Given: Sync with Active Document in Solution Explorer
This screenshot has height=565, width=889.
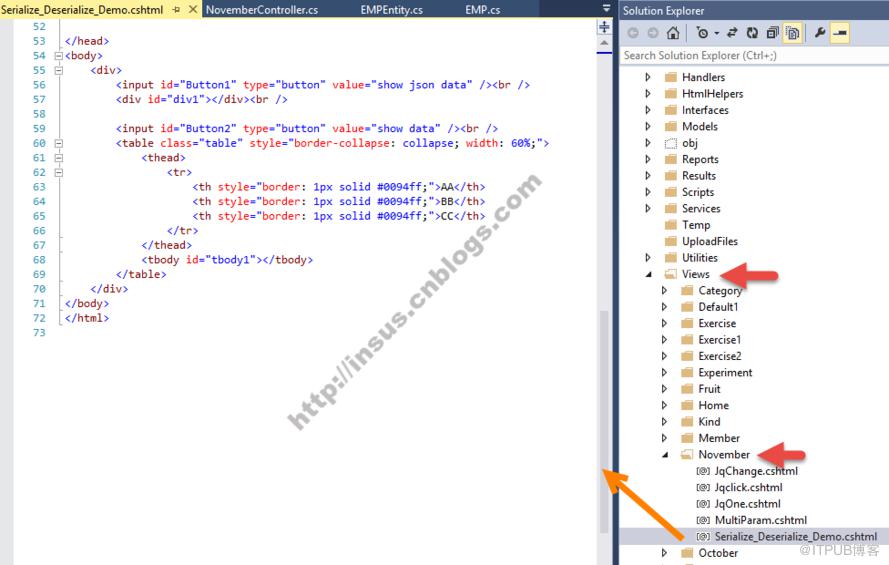Looking at the screenshot, I should [x=732, y=33].
